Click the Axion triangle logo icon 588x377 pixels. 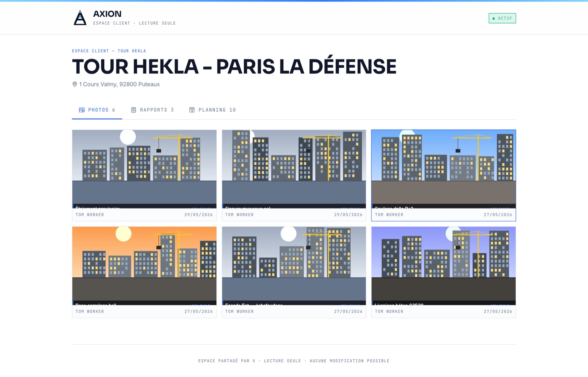pos(80,18)
